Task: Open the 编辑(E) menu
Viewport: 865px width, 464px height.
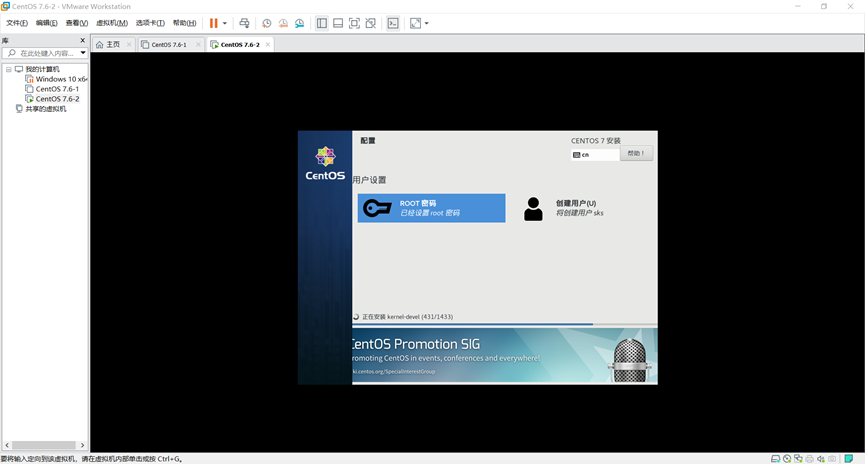Action: (46, 23)
